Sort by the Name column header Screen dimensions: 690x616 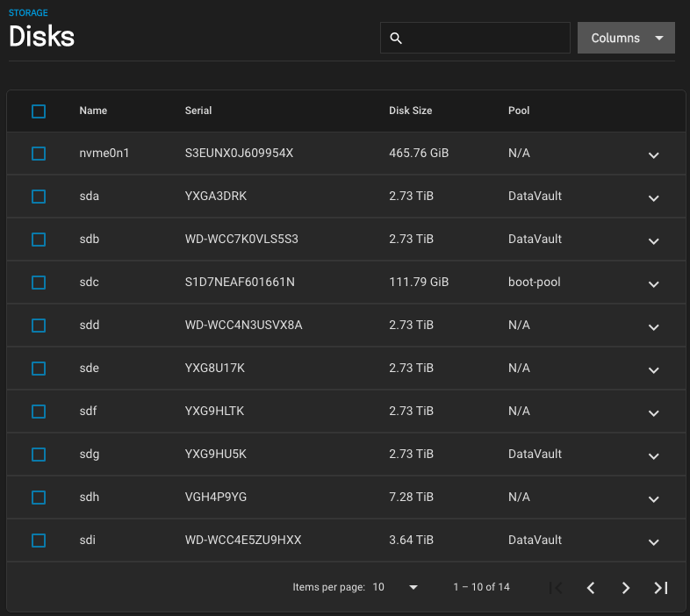tap(93, 111)
